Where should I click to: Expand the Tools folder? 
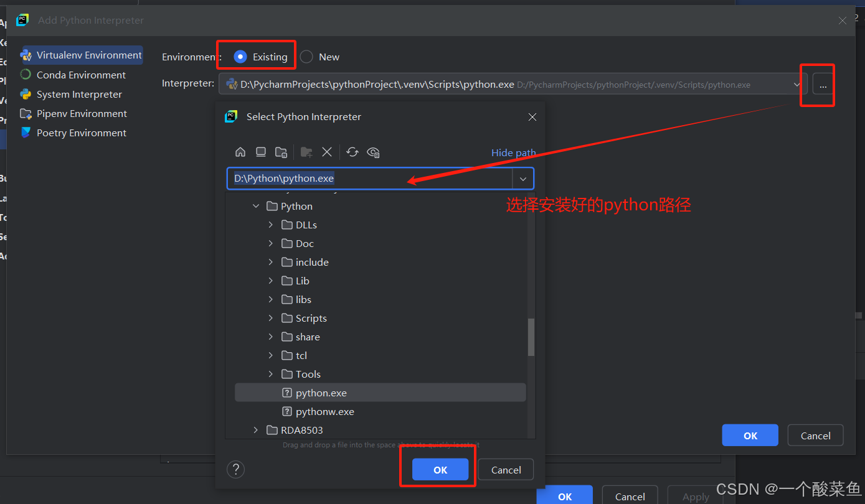click(x=271, y=374)
